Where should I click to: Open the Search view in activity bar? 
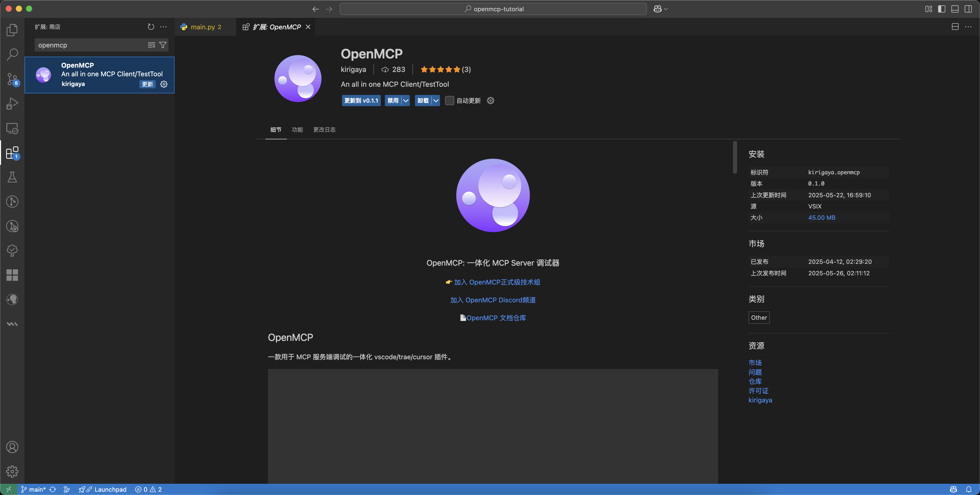pyautogui.click(x=12, y=54)
